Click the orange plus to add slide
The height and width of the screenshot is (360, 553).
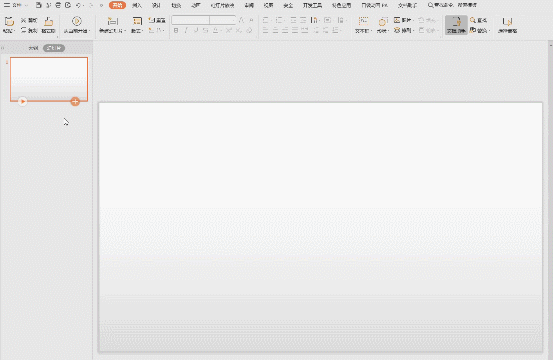75,102
